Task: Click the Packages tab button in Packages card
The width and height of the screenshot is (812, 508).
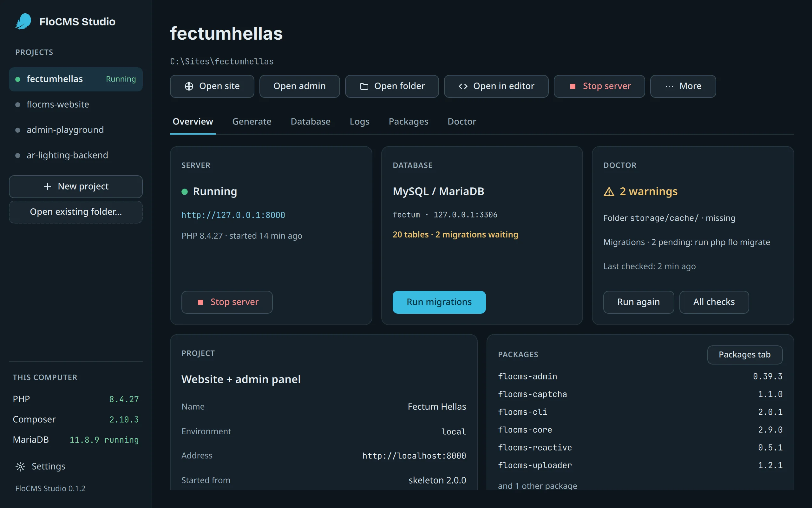Action: click(x=744, y=355)
